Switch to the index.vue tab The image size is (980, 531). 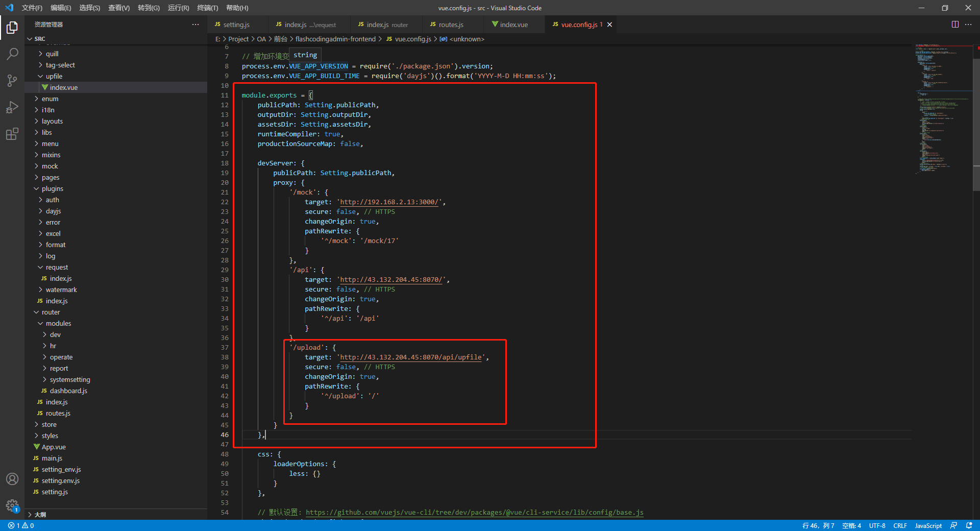point(513,25)
